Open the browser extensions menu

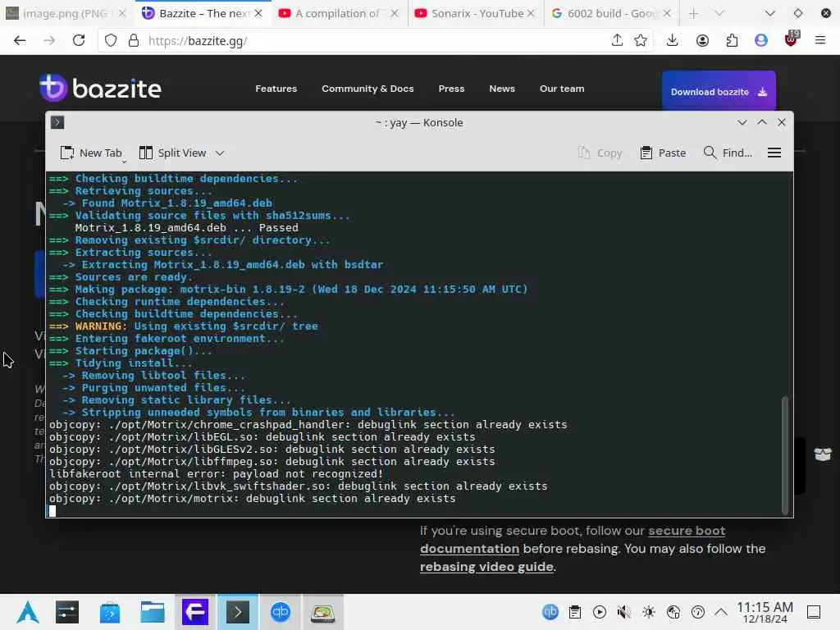click(x=732, y=41)
